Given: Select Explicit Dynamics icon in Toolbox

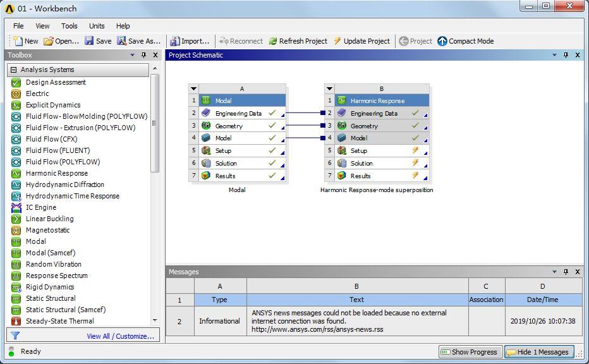Looking at the screenshot, I should click(x=16, y=105).
